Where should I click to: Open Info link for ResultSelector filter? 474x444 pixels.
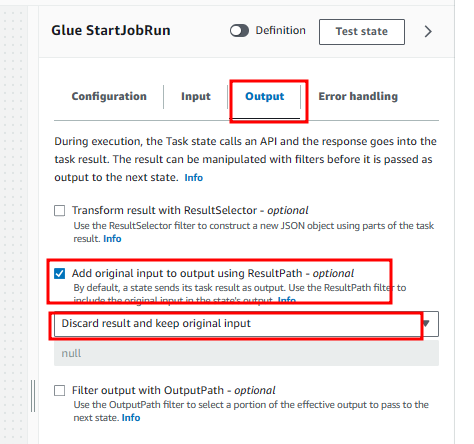click(112, 239)
